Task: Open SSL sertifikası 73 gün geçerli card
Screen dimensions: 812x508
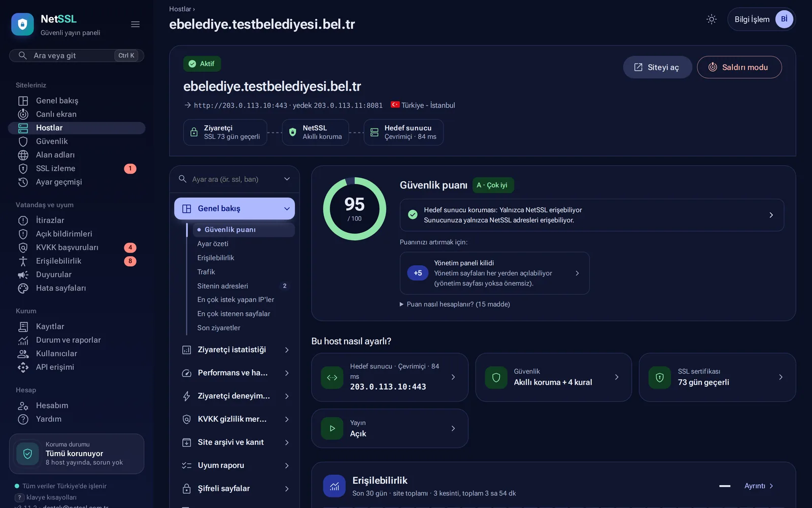Action: point(717,377)
